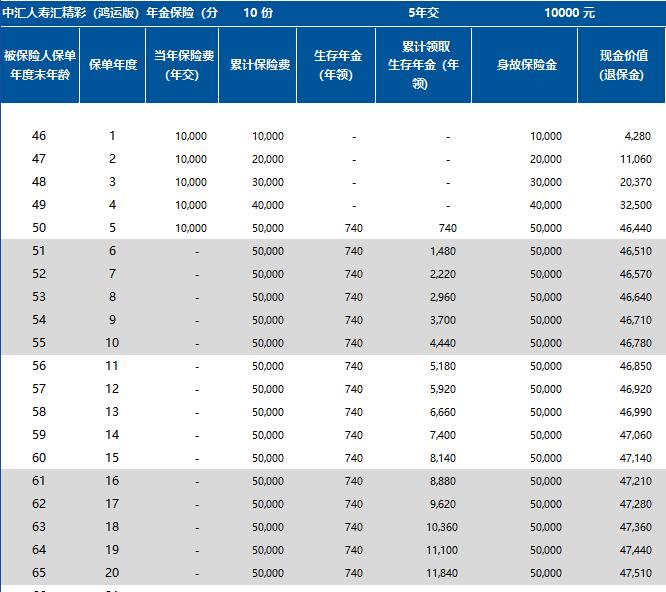This screenshot has height=592, width=666.
Task: Select the 现金价值(退保金) column header
Action: point(623,65)
